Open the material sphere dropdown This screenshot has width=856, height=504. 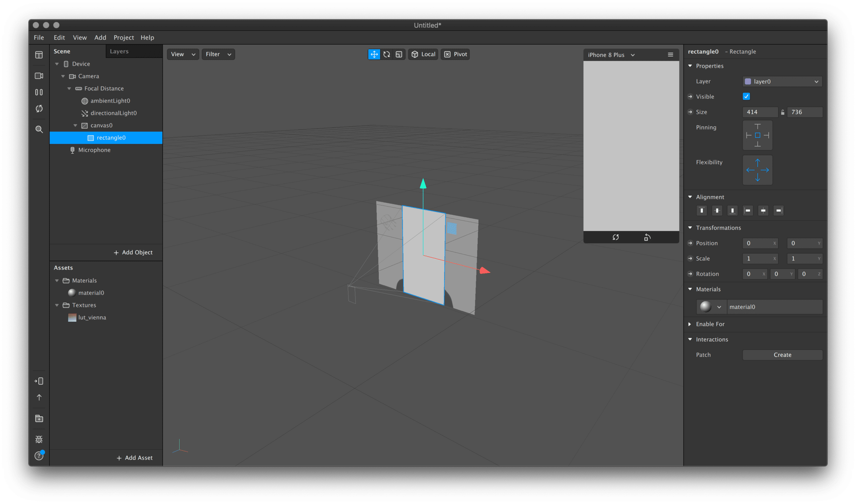[x=711, y=307]
